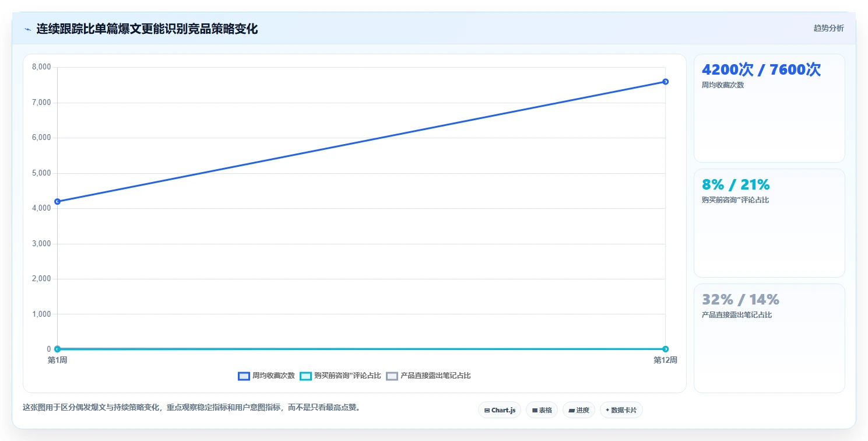Image resolution: width=868 pixels, height=441 pixels.
Task: Open the 4200次 / 7600次 stat card
Action: [x=769, y=108]
